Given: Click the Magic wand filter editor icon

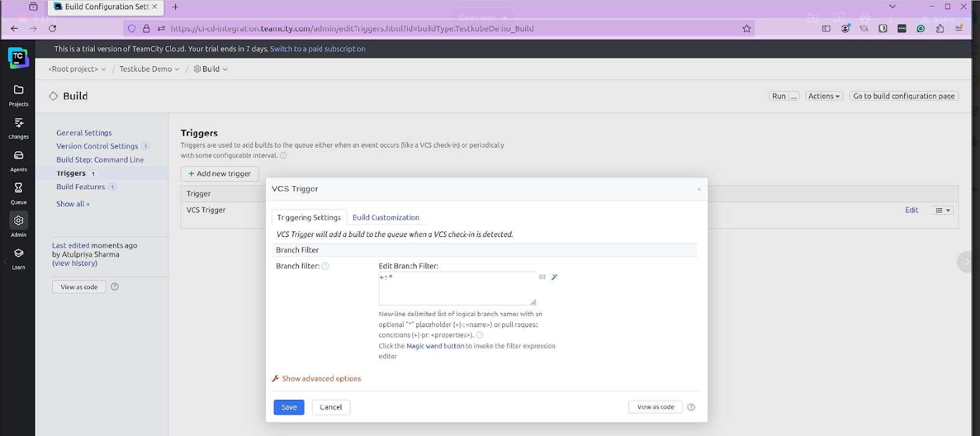Looking at the screenshot, I should pyautogui.click(x=554, y=277).
